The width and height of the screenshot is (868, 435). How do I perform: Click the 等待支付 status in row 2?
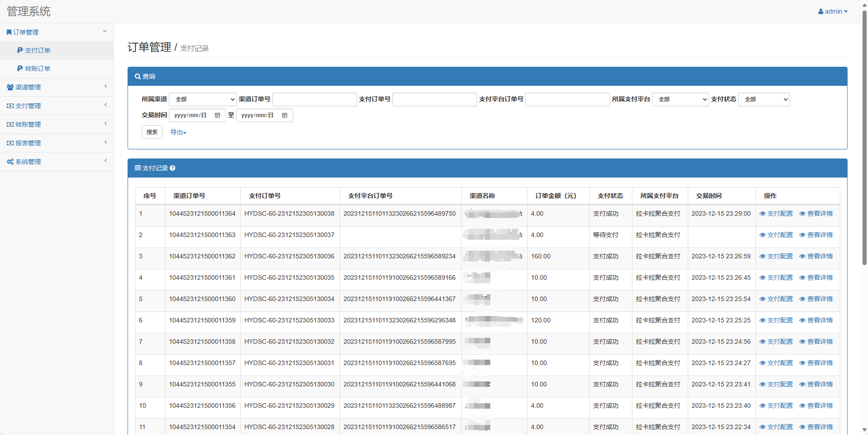coord(606,235)
